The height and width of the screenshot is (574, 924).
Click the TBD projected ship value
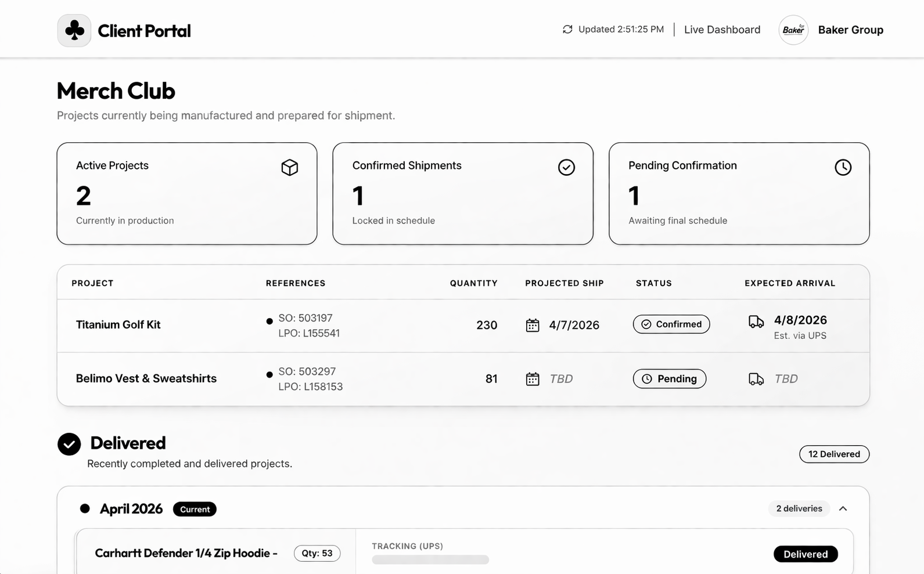561,379
